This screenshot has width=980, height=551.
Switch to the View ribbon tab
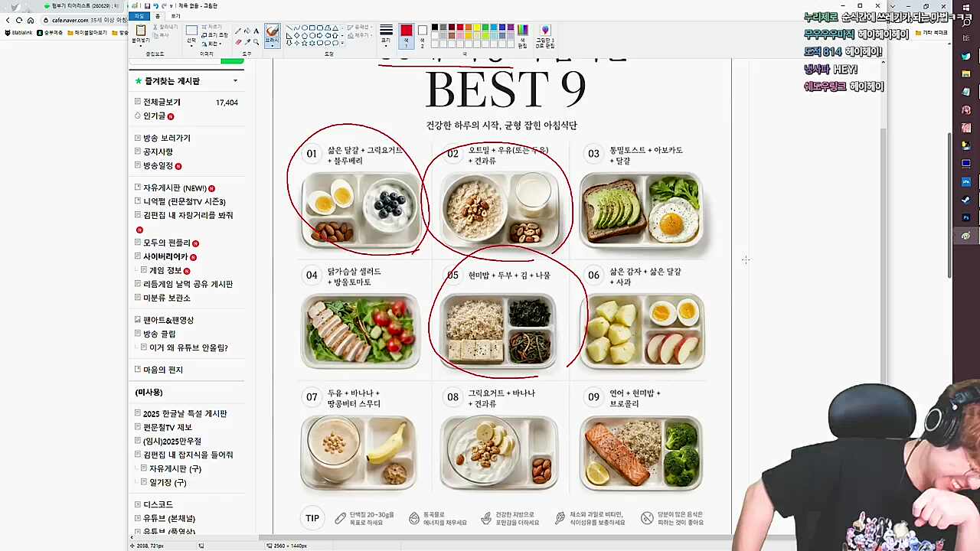tap(175, 15)
